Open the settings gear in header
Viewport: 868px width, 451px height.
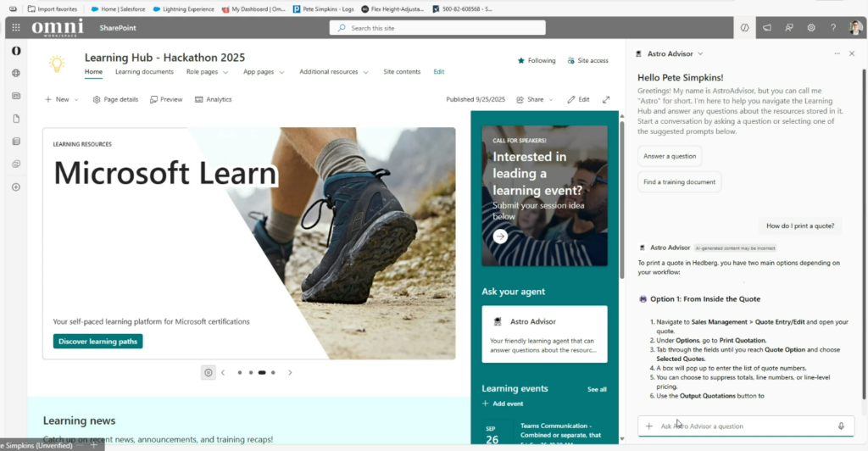point(811,28)
